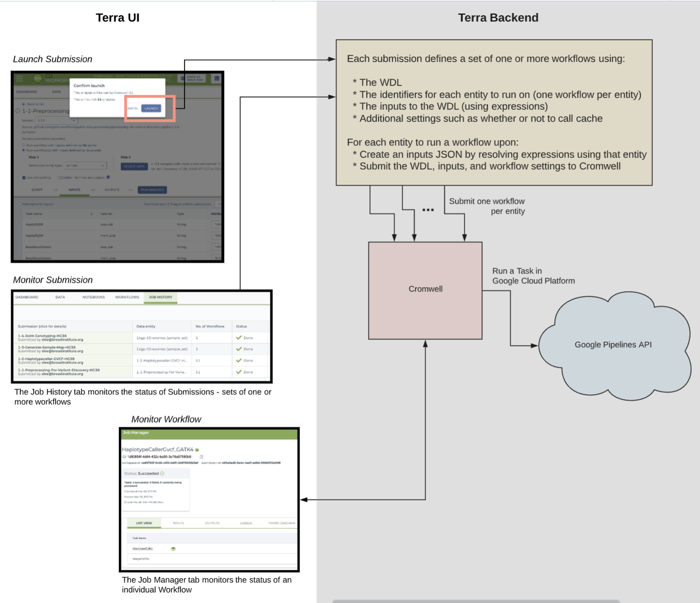Image resolution: width=700 pixels, height=603 pixels.
Task: Open submission 1-1-Preprocessing-For-Variant-Discovery-HG38
Action: [x=59, y=370]
